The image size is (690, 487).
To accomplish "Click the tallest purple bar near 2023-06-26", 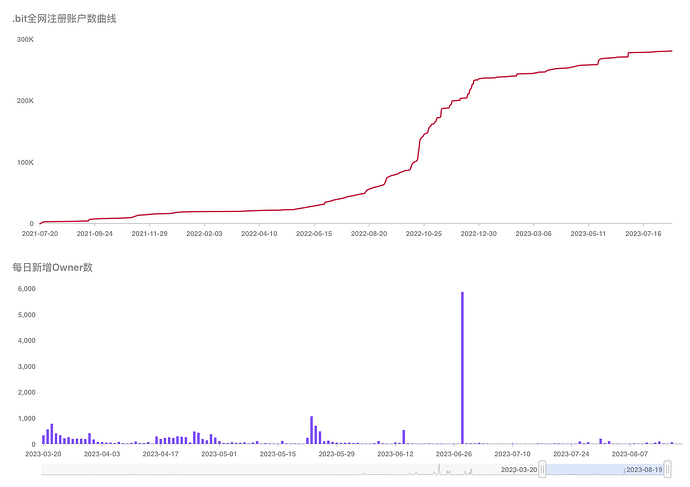I will click(x=462, y=368).
